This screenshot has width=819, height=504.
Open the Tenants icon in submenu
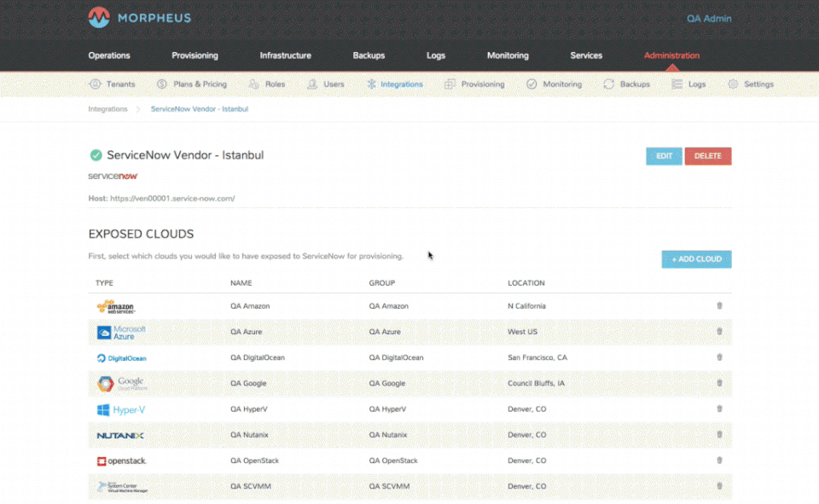pos(95,84)
